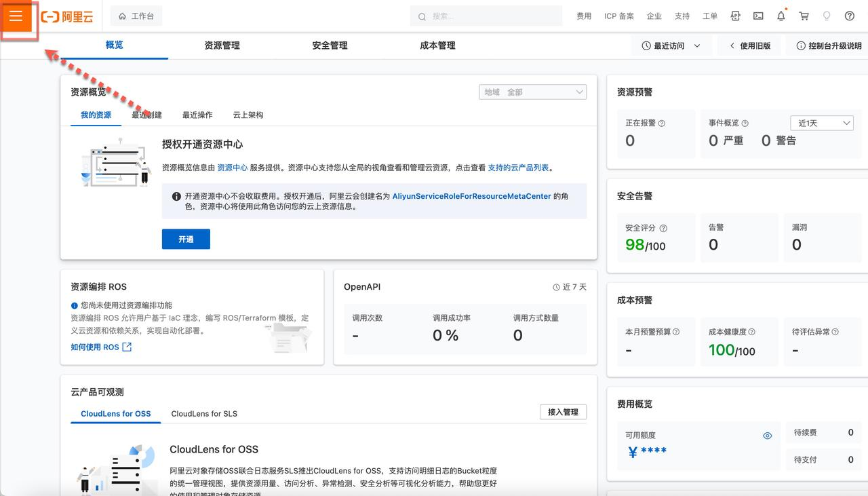
Task: Select the CloudLens for OSS tab
Action: (116, 413)
